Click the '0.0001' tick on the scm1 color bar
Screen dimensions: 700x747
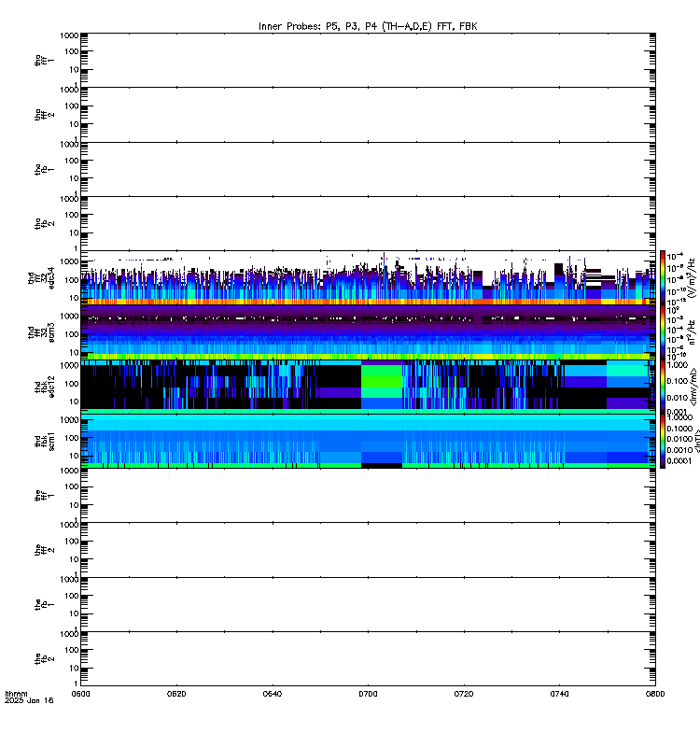679,460
